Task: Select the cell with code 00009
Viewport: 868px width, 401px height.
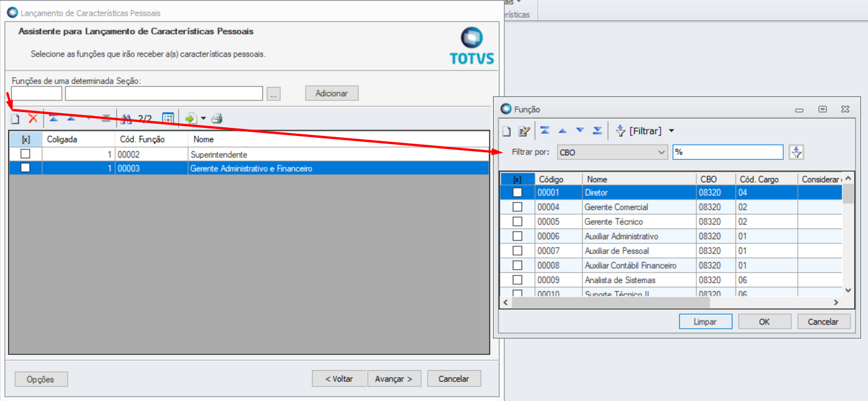Action: click(x=558, y=280)
